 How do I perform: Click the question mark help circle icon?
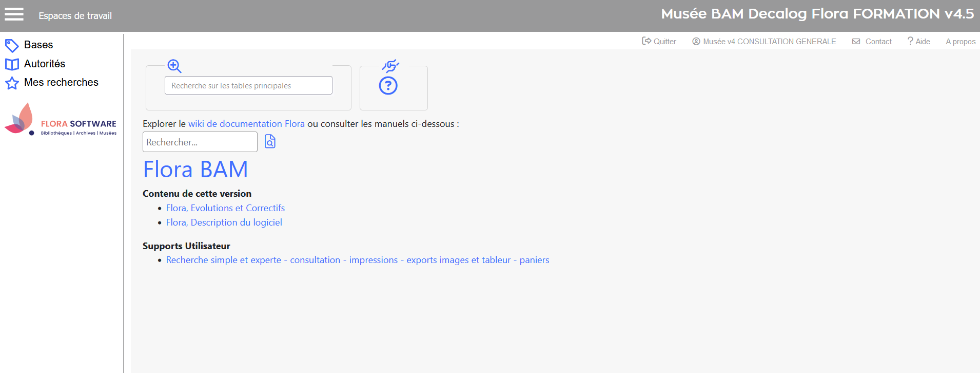388,86
